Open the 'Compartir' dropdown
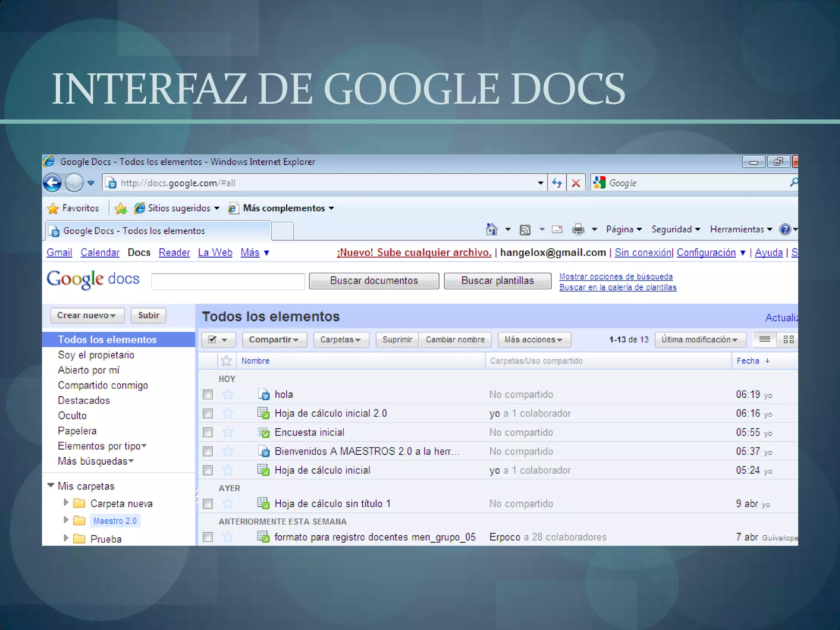 (274, 340)
